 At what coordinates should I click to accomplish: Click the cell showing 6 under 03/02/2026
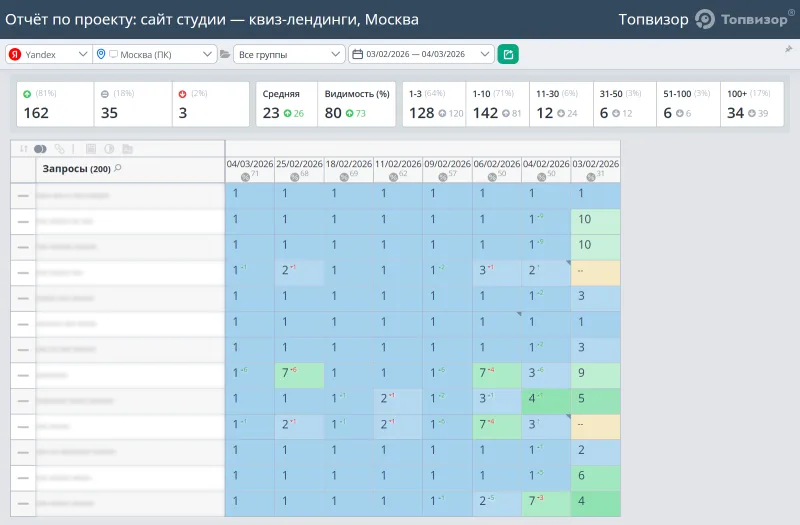595,478
